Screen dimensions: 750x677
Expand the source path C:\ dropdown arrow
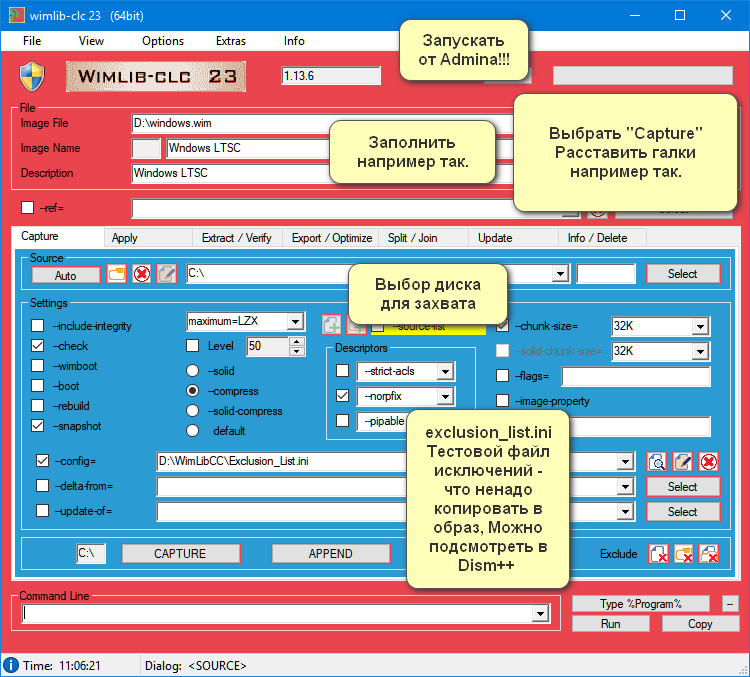[560, 274]
